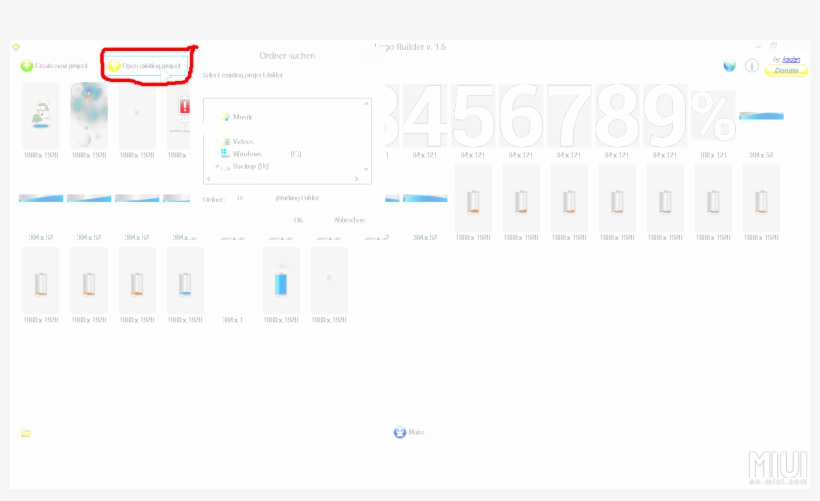Confirm folder dialog with OK

298,220
